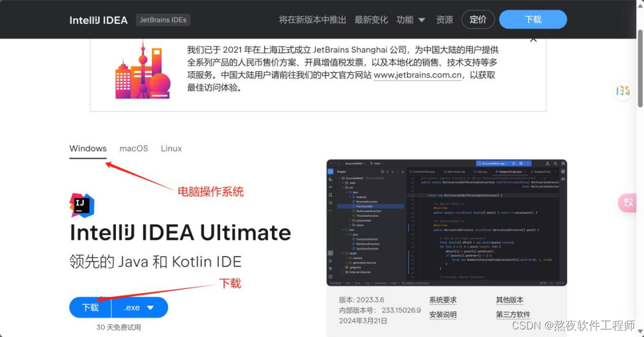Viewport: 644px width, 337px height.
Task: Click the 定价 pricing button
Action: [478, 19]
